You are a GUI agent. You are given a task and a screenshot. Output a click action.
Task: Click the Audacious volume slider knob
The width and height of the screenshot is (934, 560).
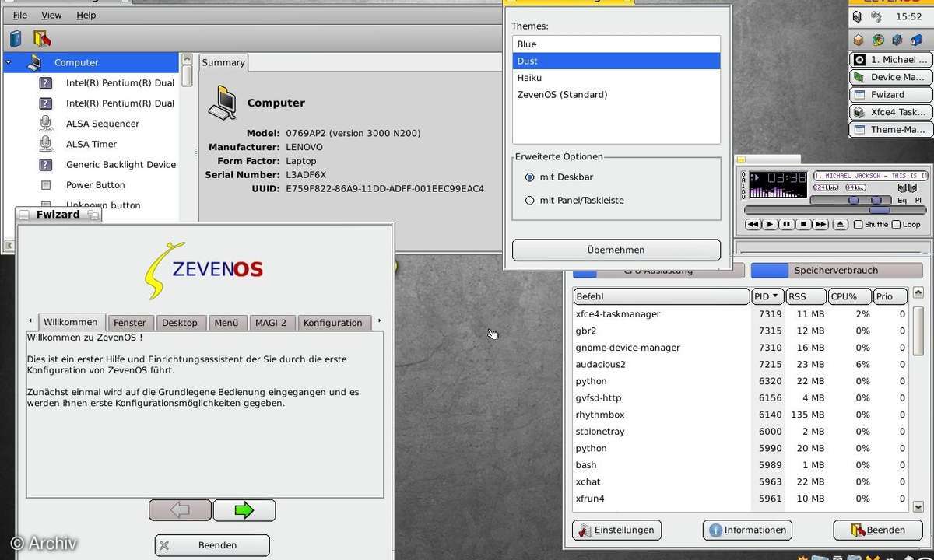pos(854,200)
